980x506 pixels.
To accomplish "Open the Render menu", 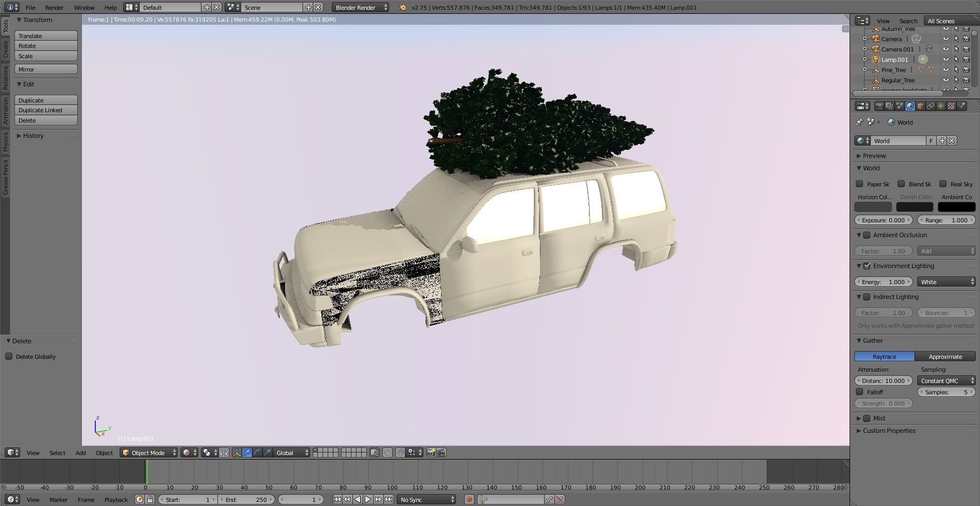I will (54, 7).
